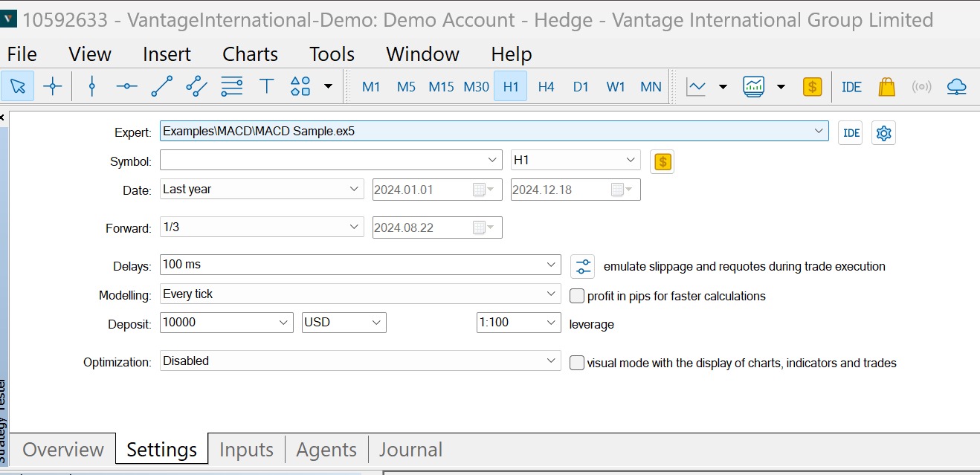The image size is (980, 475).
Task: Expand the leverage 1:100 dropdown
Action: (x=551, y=323)
